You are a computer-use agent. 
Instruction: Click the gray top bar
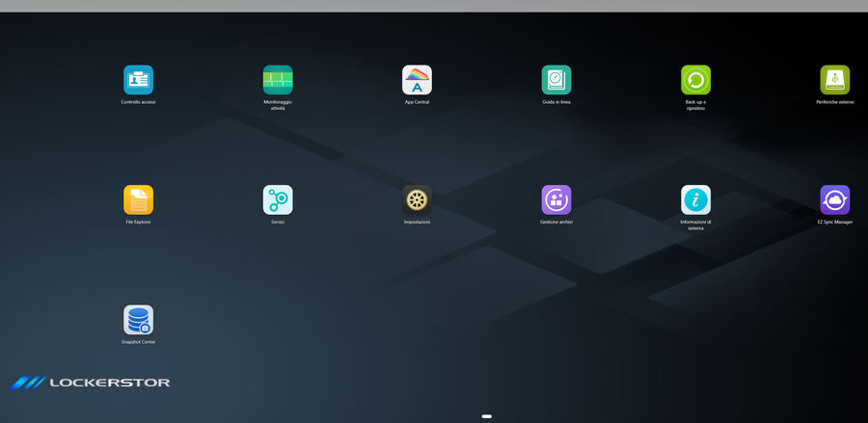434,6
